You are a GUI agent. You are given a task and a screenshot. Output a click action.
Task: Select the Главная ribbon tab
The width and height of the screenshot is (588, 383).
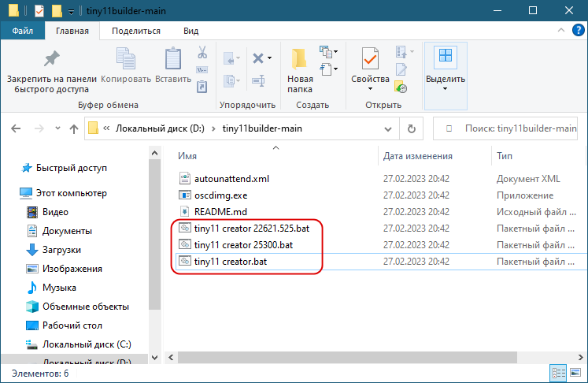72,31
